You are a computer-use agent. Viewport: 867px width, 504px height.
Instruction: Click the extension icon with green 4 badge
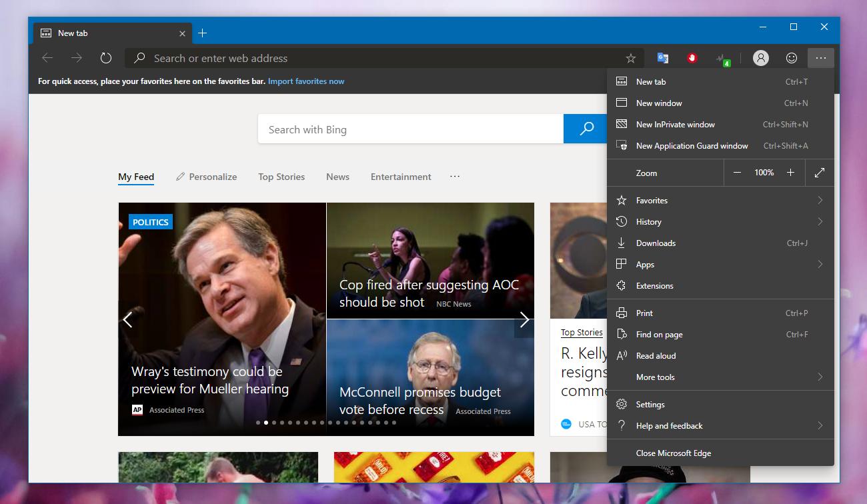point(722,59)
